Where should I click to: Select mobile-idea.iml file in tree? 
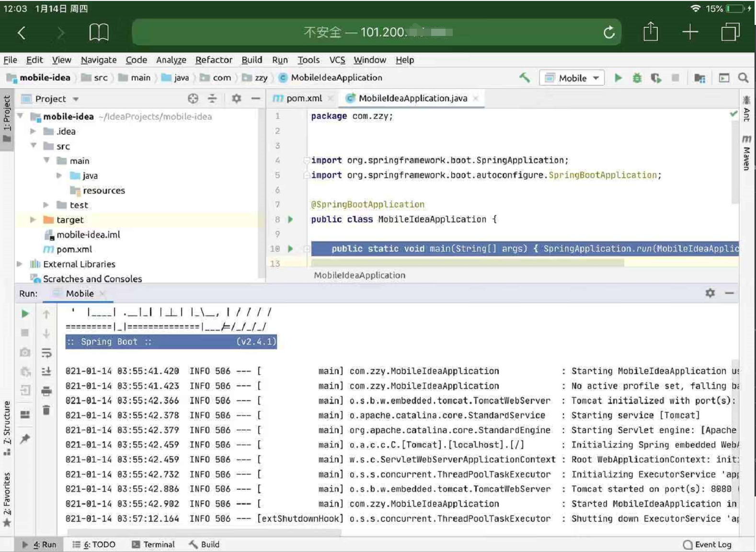82,235
